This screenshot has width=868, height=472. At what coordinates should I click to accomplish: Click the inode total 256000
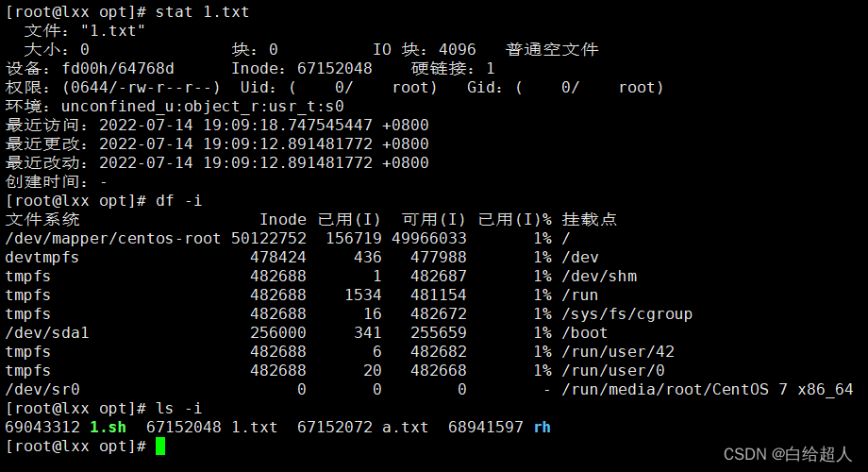click(x=278, y=332)
